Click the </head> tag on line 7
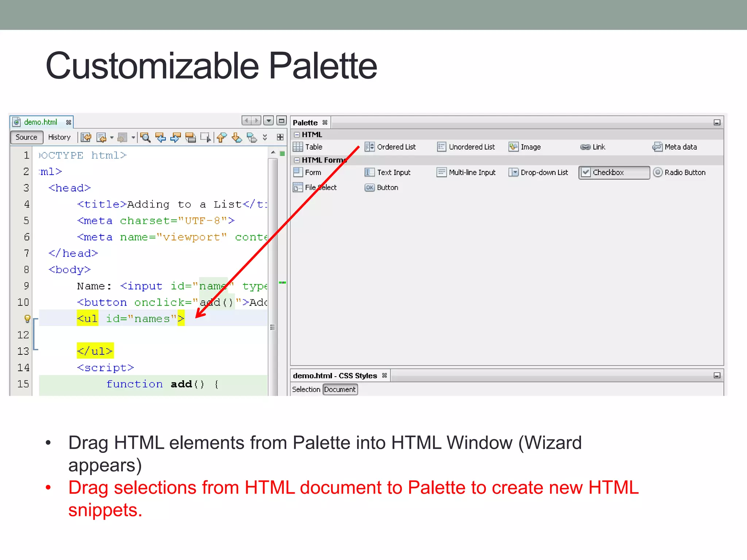The width and height of the screenshot is (747, 560). click(73, 253)
